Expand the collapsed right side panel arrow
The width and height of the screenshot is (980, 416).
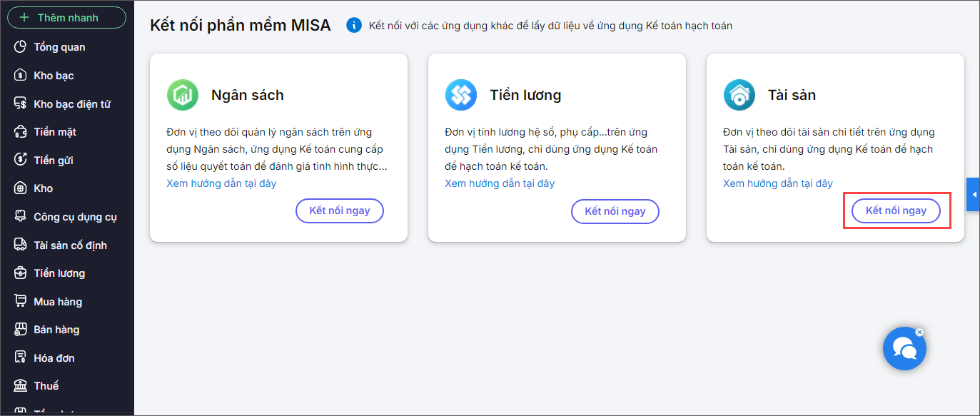[x=973, y=195]
